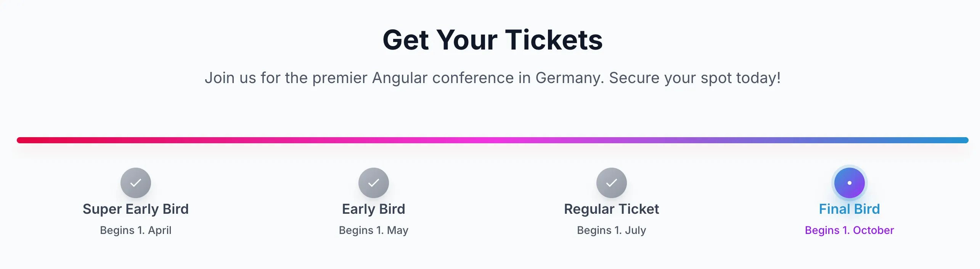Select the 'Begins 1. May' date label
The image size is (980, 269).
click(x=374, y=230)
